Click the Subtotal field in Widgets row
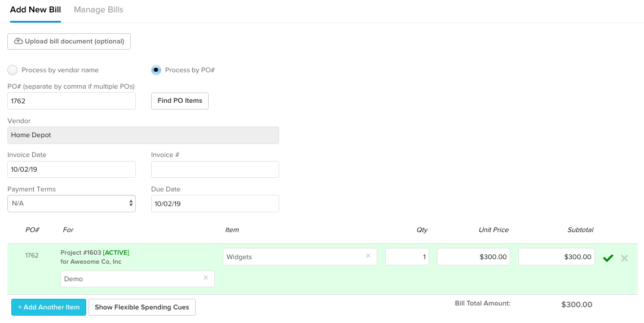This screenshot has height=323, width=644. 557,257
